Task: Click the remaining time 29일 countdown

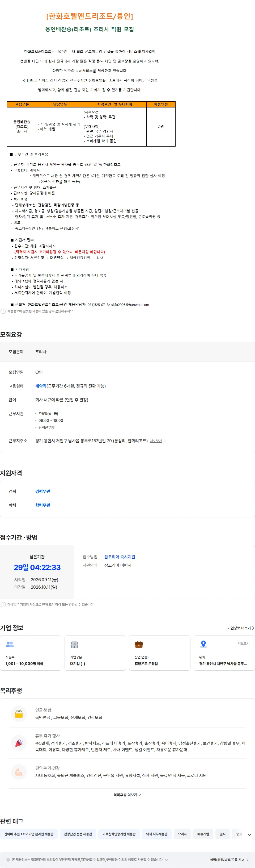Action: [x=37, y=567]
